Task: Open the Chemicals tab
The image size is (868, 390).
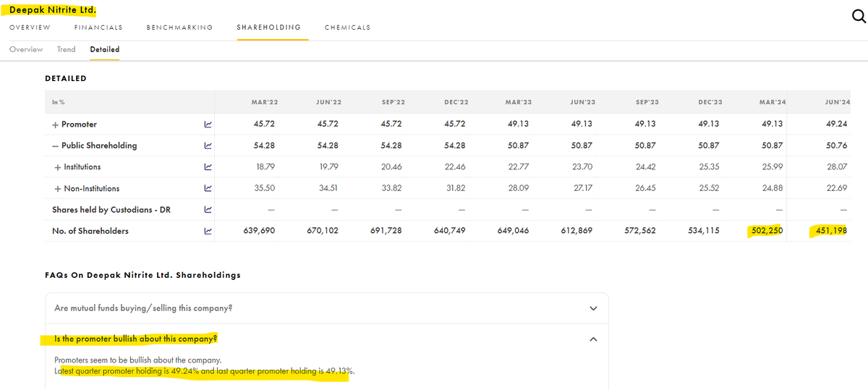Action: (x=347, y=27)
